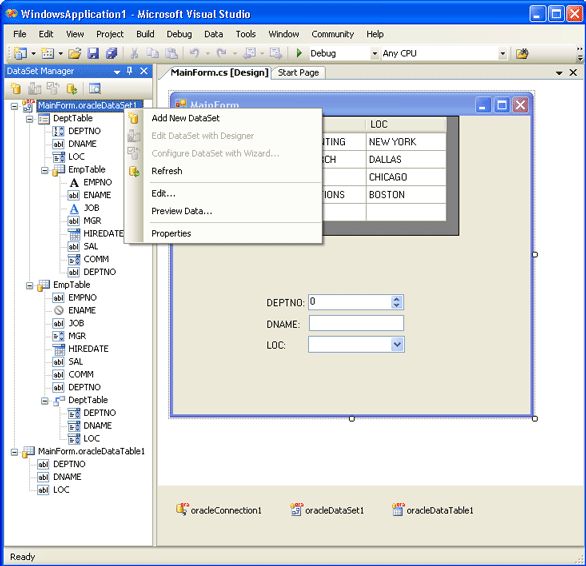Click Refresh icon in DataSet Manager toolbar
This screenshot has width=586, height=566.
click(x=71, y=89)
